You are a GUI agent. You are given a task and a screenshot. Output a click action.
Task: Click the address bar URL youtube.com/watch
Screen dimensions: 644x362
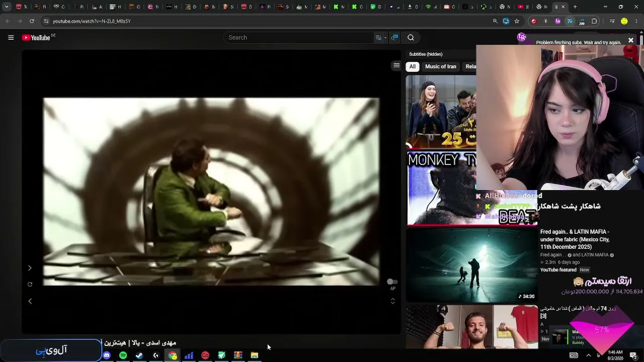92,21
